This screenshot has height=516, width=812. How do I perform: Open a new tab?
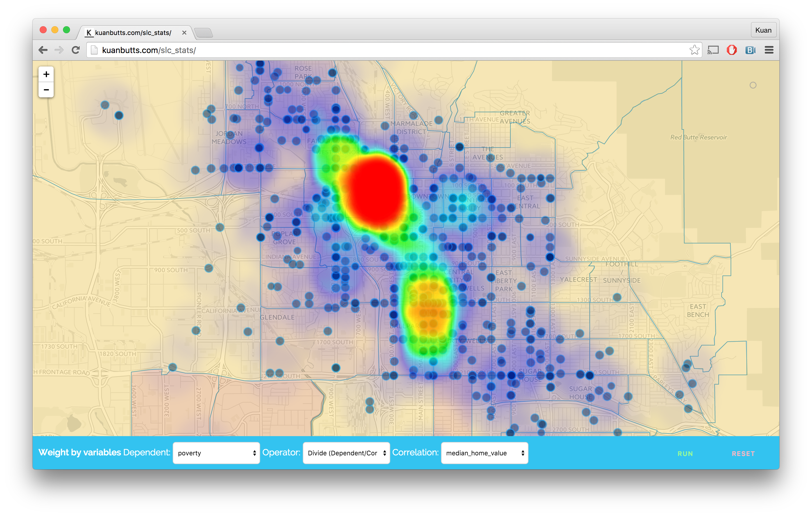pos(204,33)
